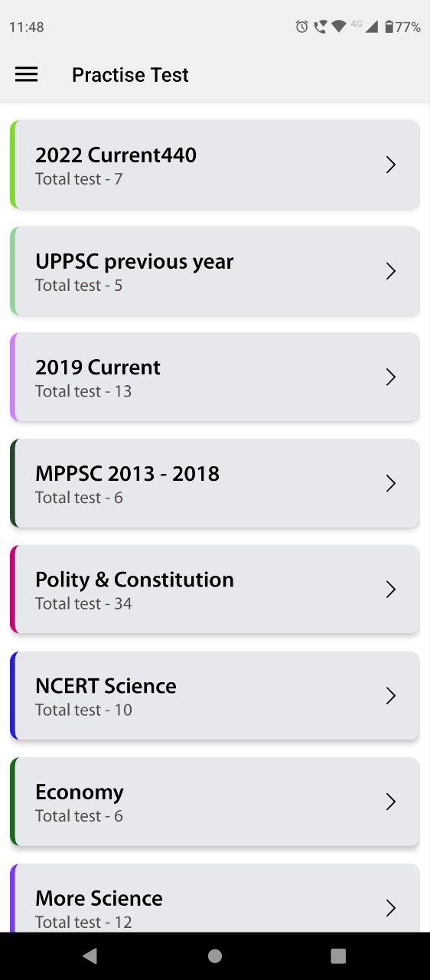Open the 2019 Current title text
Viewport: 430px width, 980px height.
pos(98,367)
